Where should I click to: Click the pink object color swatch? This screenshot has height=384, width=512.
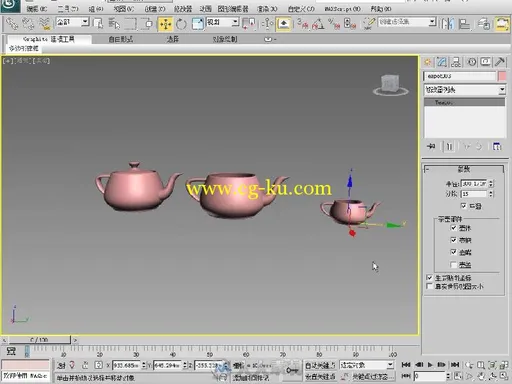(x=502, y=76)
